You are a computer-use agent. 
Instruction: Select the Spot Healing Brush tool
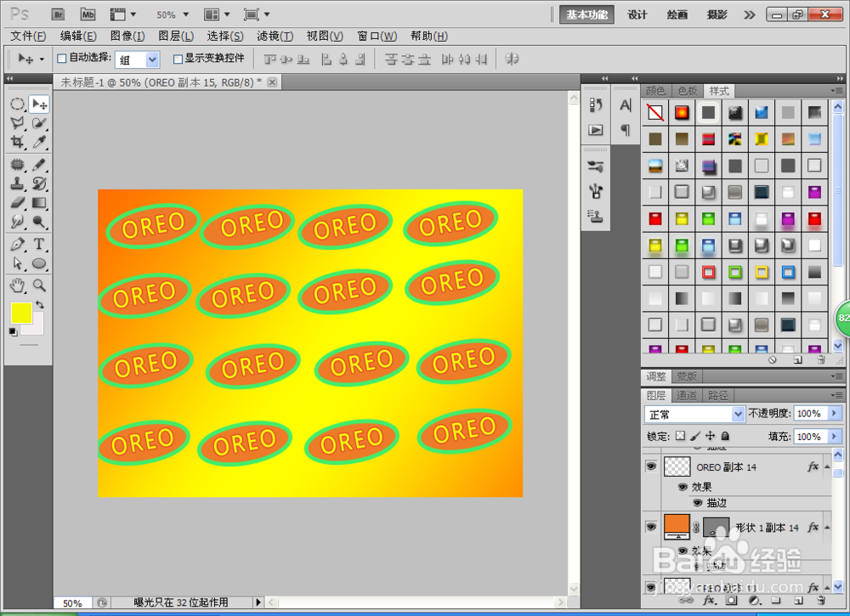coord(17,165)
